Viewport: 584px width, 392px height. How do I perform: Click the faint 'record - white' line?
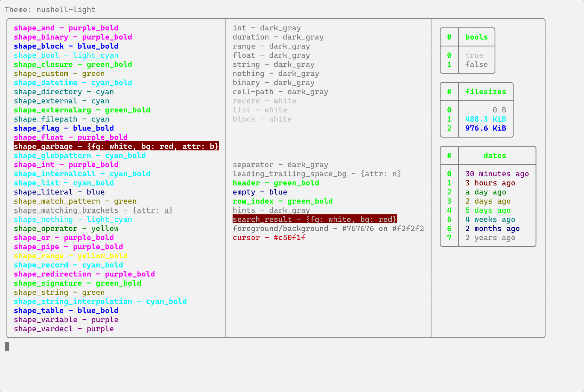pyautogui.click(x=265, y=101)
